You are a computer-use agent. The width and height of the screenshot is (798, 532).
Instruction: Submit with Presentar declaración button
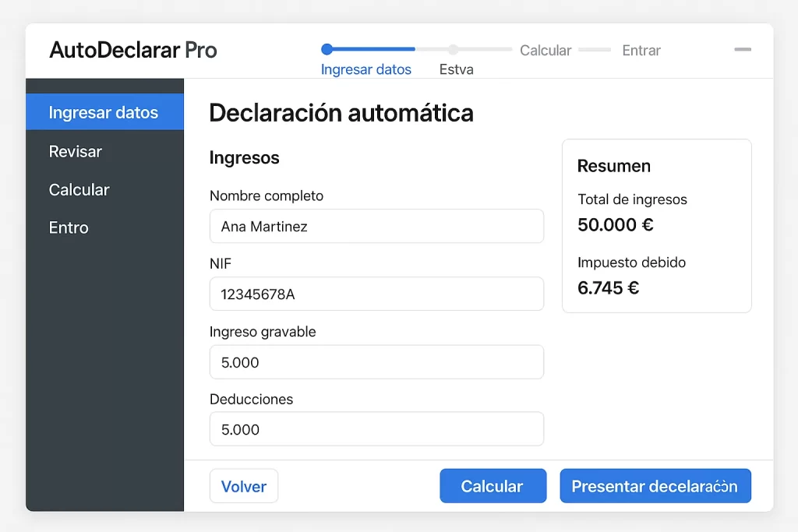click(655, 486)
